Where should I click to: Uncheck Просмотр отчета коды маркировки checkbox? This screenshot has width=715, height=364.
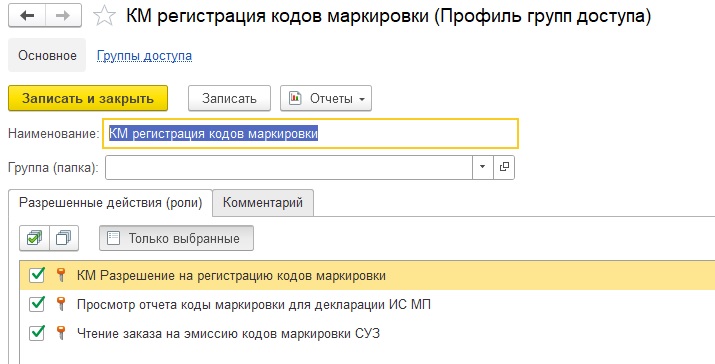pos(36,304)
